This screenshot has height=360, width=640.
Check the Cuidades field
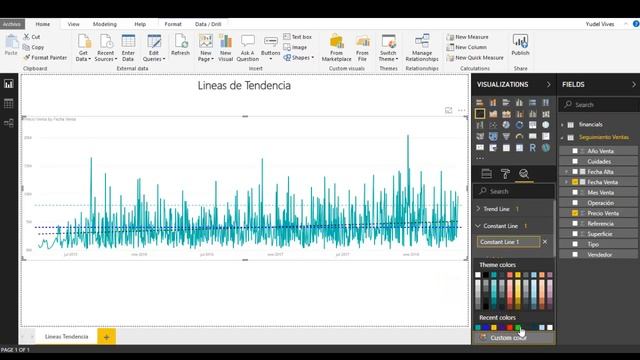click(x=575, y=161)
